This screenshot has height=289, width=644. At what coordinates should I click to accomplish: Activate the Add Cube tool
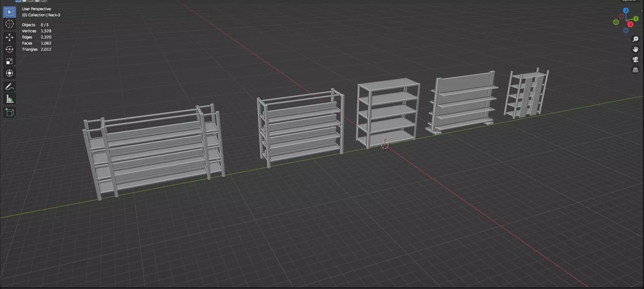10,113
